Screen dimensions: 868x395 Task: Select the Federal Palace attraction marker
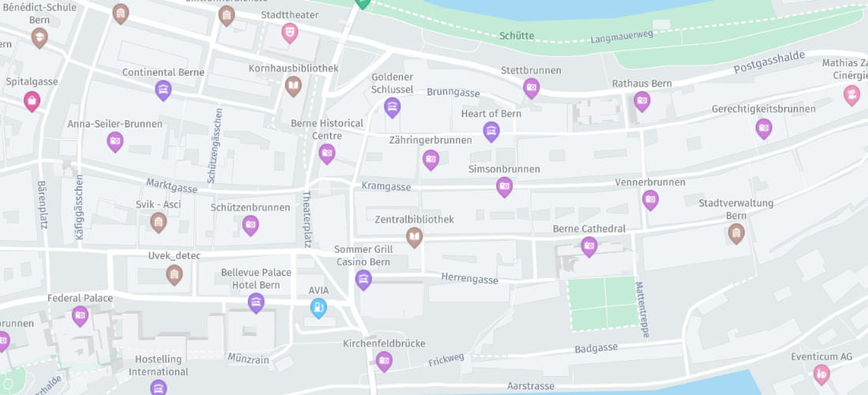[x=81, y=316]
